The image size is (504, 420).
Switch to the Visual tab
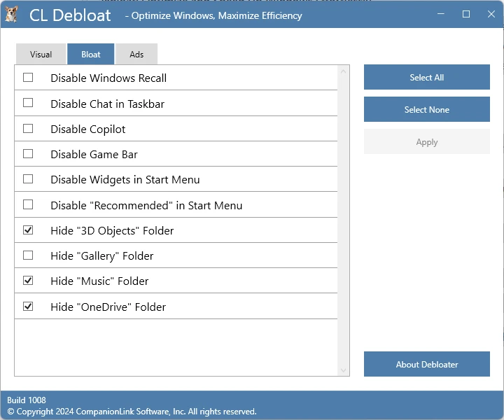tap(41, 54)
